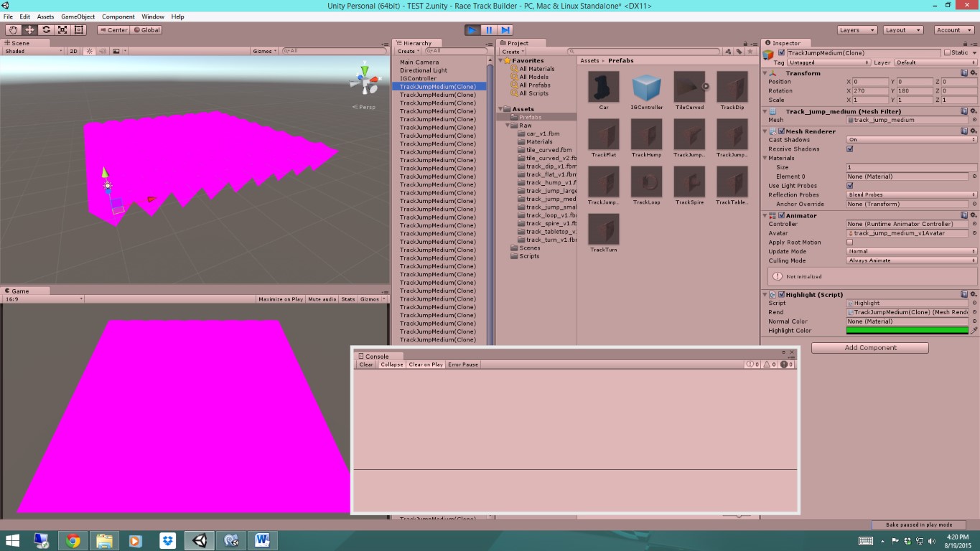This screenshot has width=980, height=551.
Task: Toggle console Clear on Play button
Action: (x=426, y=364)
